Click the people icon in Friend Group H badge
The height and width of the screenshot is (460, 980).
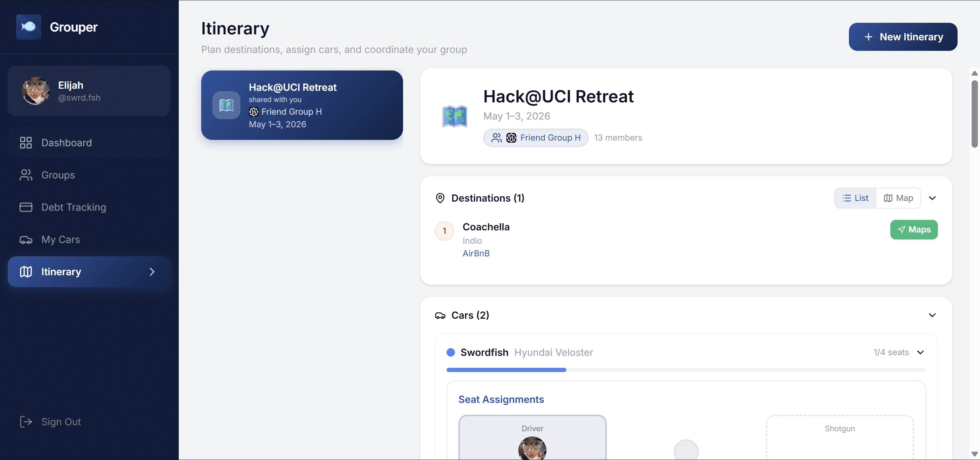click(496, 138)
